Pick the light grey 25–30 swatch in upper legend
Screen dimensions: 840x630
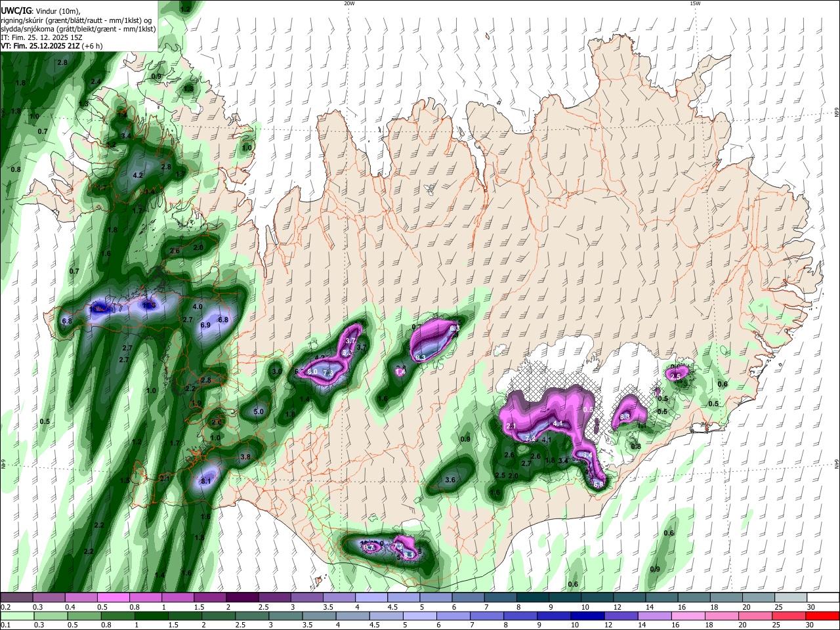[791, 597]
